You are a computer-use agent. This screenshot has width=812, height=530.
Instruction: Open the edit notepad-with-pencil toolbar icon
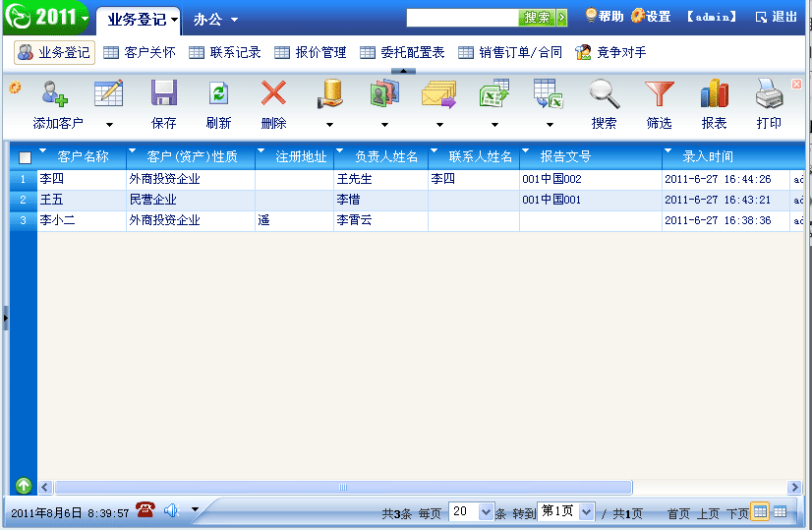pyautogui.click(x=109, y=93)
